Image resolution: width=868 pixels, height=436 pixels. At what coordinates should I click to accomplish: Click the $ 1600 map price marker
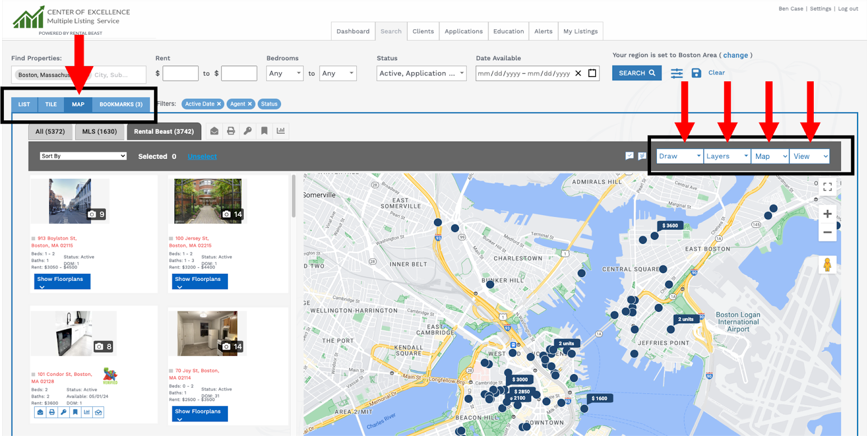[x=599, y=398]
